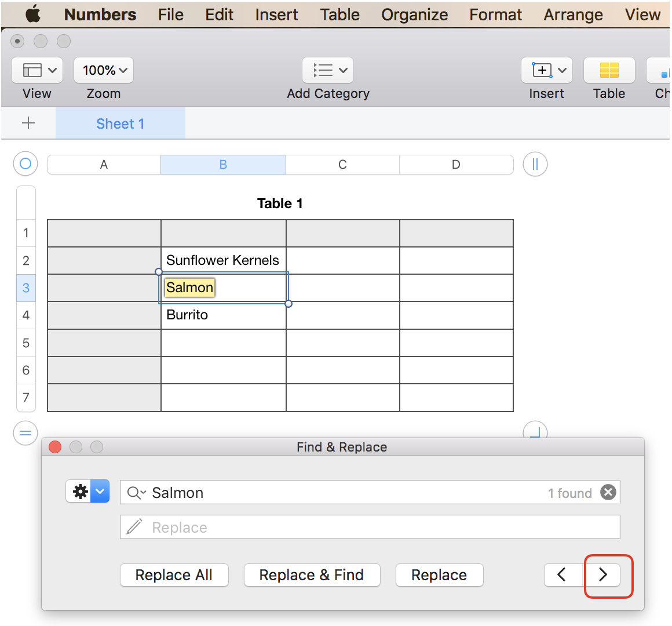The height and width of the screenshot is (626, 672).
Task: Select the highlighted Salmon cell
Action: tap(223, 287)
